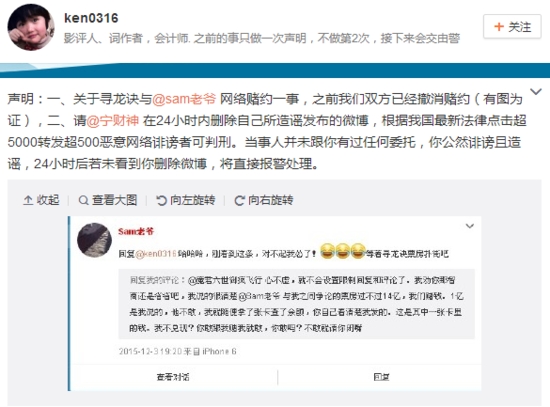The image size is (550, 407).
Task: Click the counterclockwise rotate icon
Action: [x=161, y=200]
